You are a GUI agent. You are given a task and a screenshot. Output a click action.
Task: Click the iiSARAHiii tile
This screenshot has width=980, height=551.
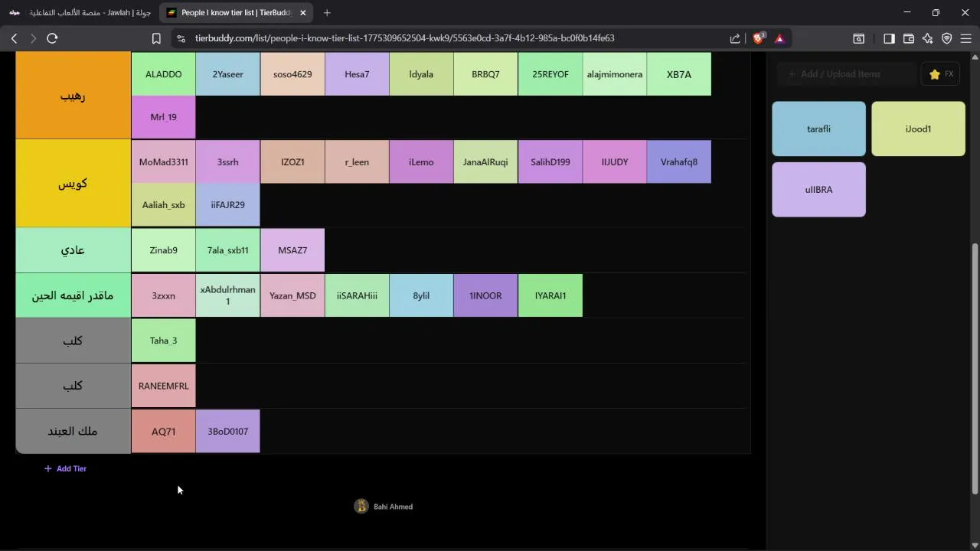coord(357,295)
